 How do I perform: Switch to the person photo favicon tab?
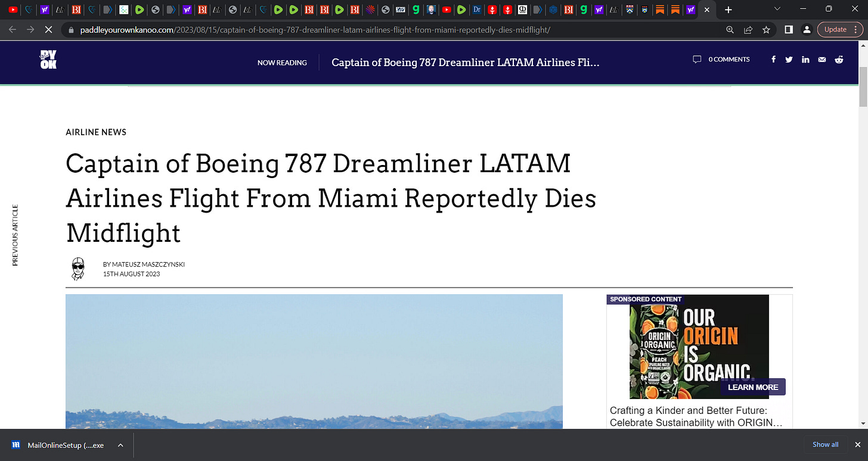pos(432,10)
